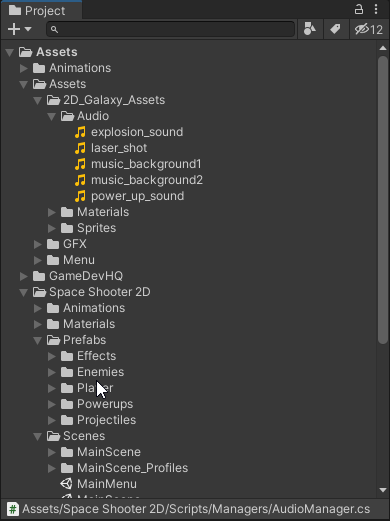390x521 pixels.
Task: Select the text 'music_background1'
Action: click(x=146, y=164)
